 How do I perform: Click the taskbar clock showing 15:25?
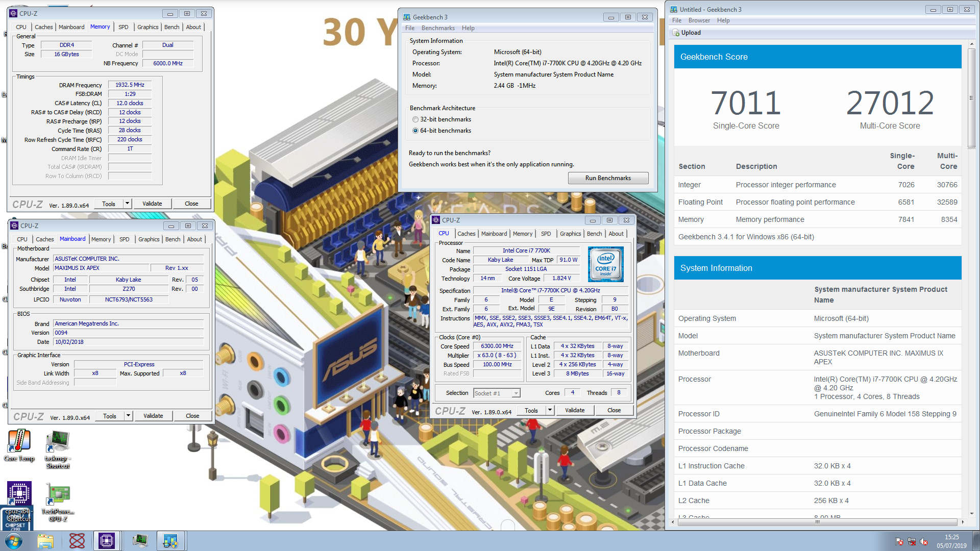pyautogui.click(x=951, y=541)
